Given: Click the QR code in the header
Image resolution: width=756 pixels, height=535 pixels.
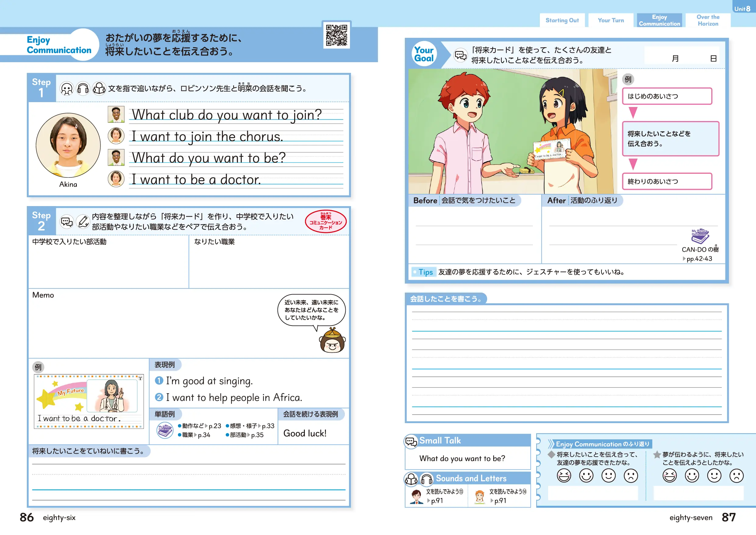Looking at the screenshot, I should point(336,35).
